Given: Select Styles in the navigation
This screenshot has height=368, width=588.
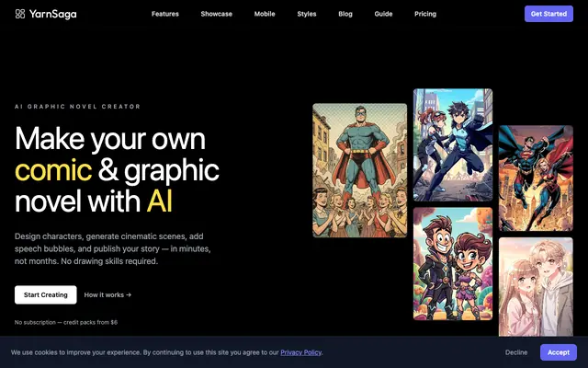Looking at the screenshot, I should pos(307,14).
